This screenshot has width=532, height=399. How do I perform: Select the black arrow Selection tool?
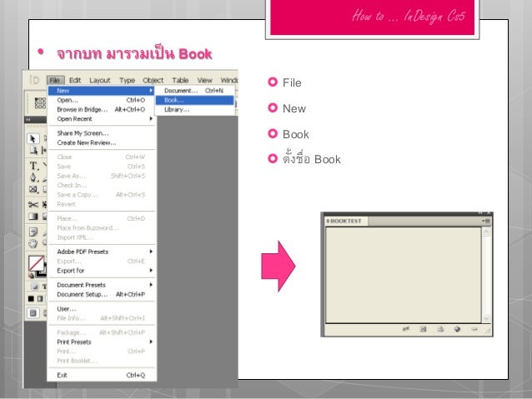pos(33,138)
